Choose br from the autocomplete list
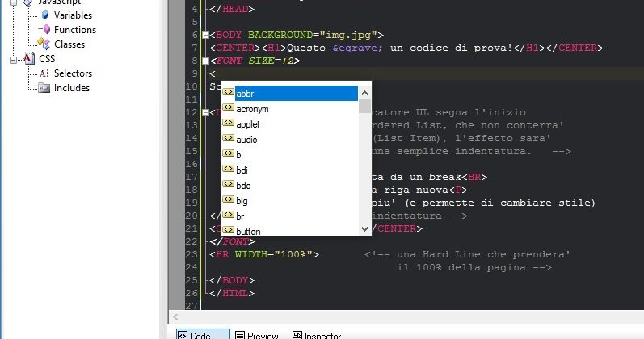This screenshot has width=644, height=339. point(296,216)
